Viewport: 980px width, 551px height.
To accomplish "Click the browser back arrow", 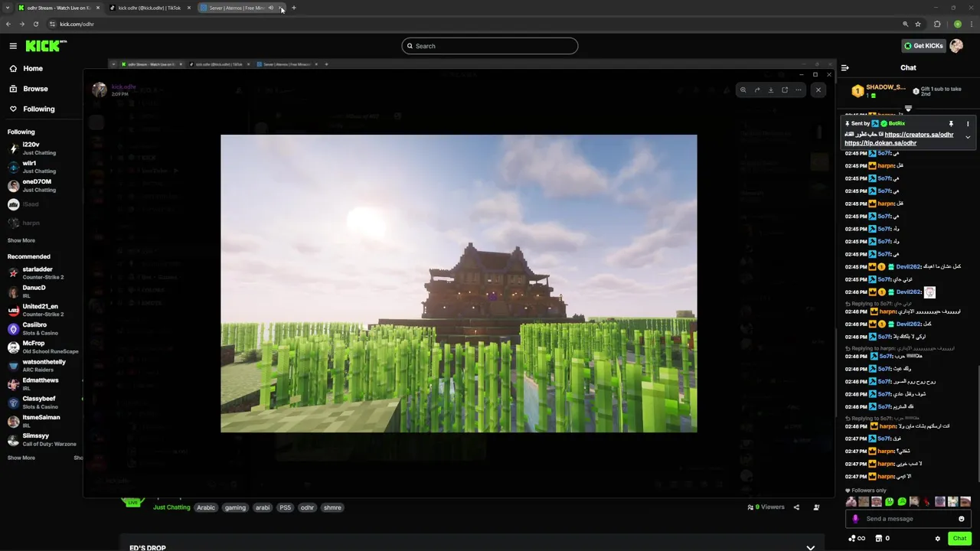I will [x=8, y=24].
